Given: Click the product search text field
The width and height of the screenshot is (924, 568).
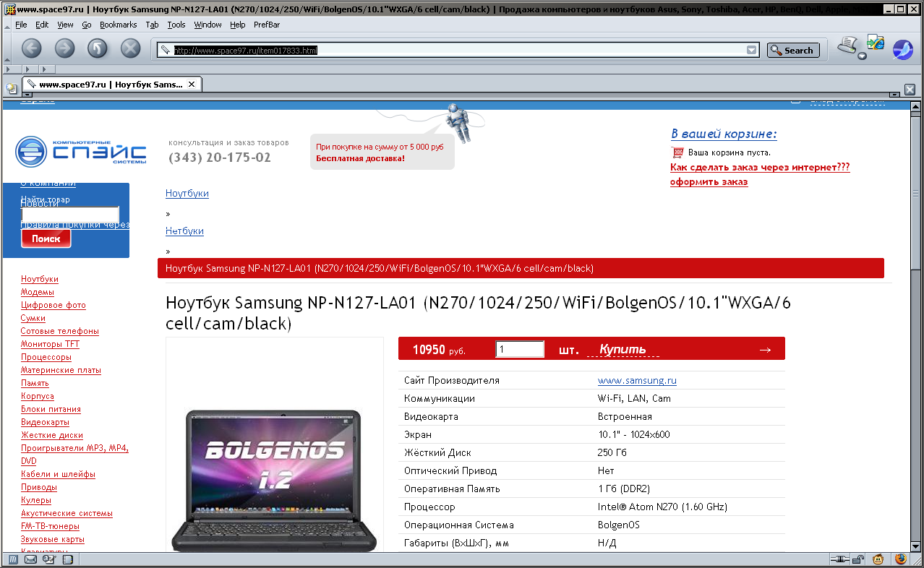Looking at the screenshot, I should pyautogui.click(x=71, y=215).
